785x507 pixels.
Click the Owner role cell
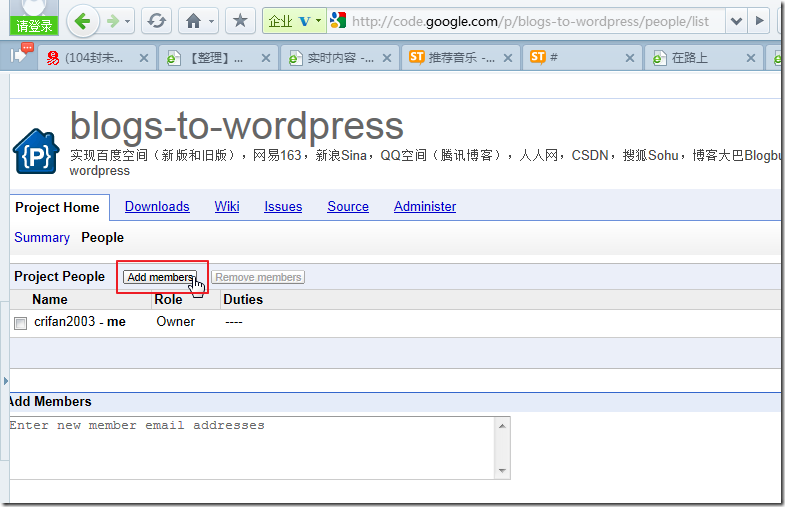click(x=175, y=321)
